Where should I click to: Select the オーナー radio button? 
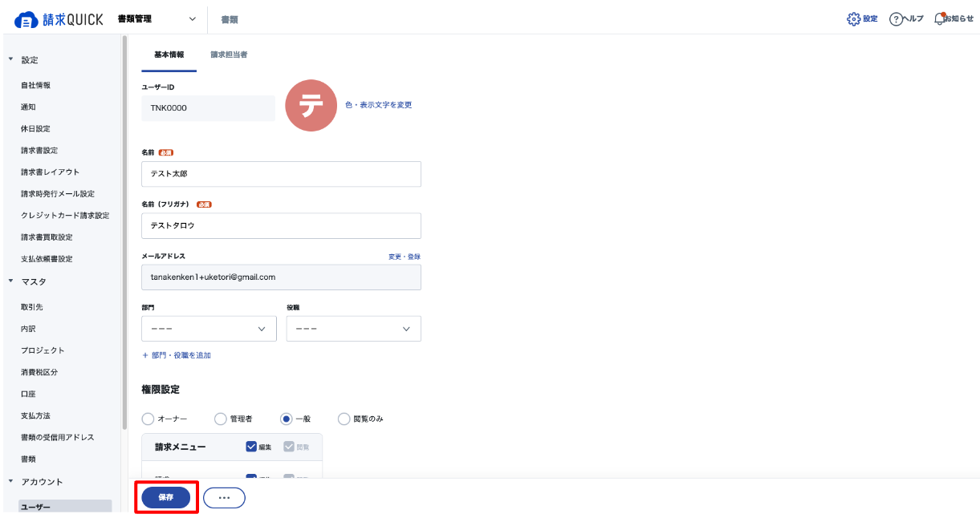[x=148, y=419]
